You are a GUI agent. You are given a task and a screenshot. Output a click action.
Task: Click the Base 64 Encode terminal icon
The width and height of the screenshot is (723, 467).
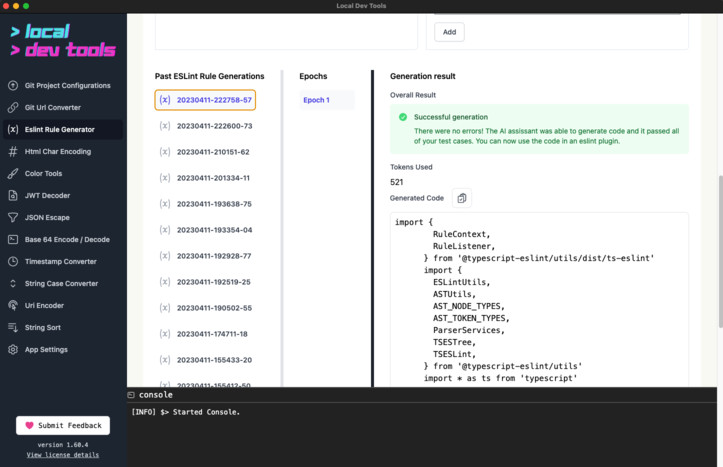13,239
